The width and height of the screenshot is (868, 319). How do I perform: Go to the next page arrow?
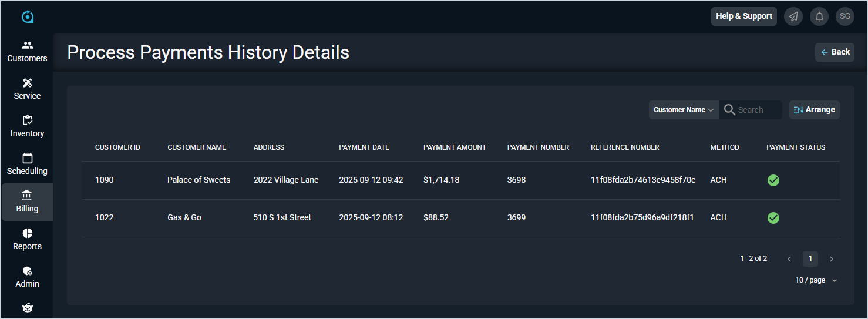(831, 259)
